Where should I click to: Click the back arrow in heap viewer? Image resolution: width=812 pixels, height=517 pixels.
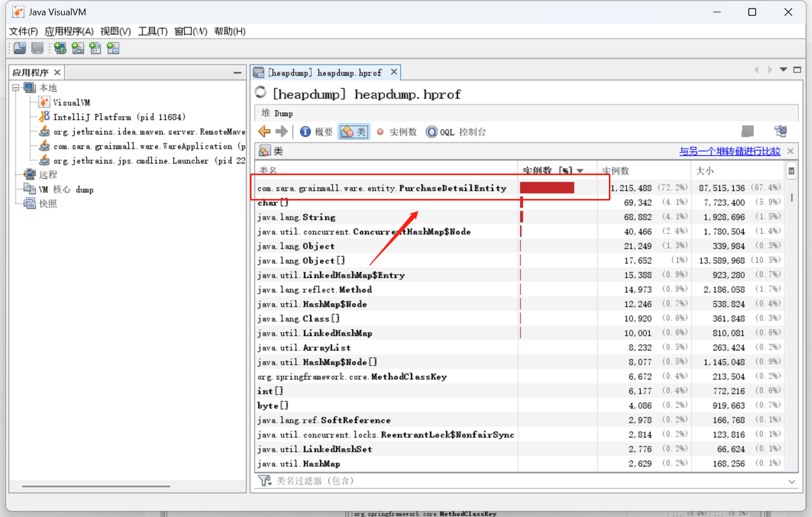[264, 131]
